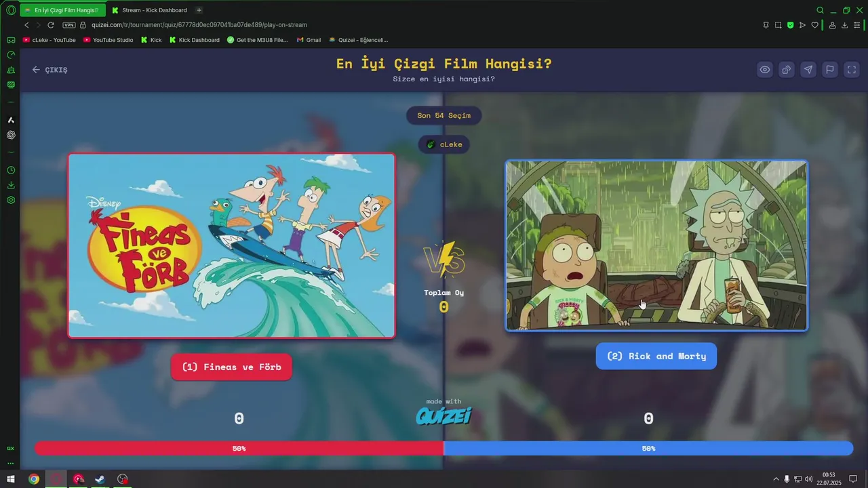Select the En İyi Çizgi Film Hangisi tab
Screen dimensions: 868x488
62,10
